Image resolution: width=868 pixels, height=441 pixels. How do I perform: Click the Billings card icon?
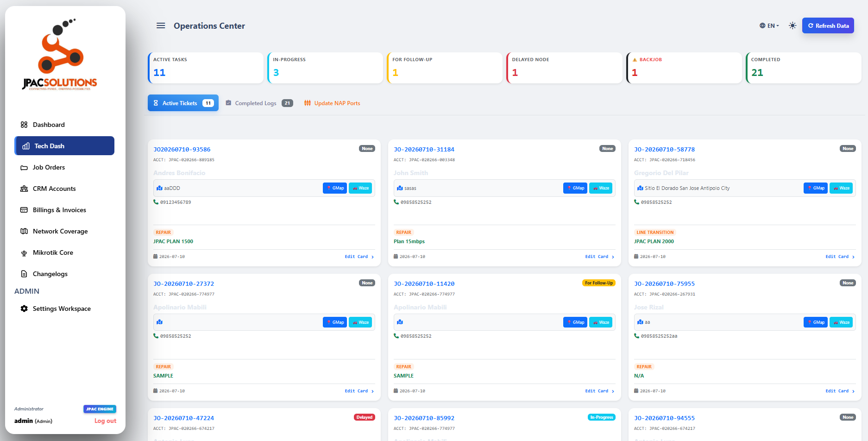pos(24,210)
